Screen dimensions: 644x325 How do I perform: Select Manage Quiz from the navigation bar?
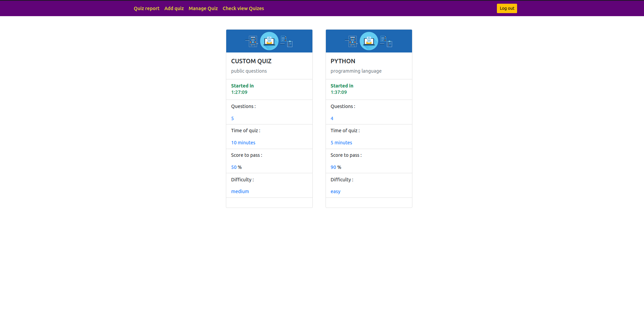click(203, 8)
